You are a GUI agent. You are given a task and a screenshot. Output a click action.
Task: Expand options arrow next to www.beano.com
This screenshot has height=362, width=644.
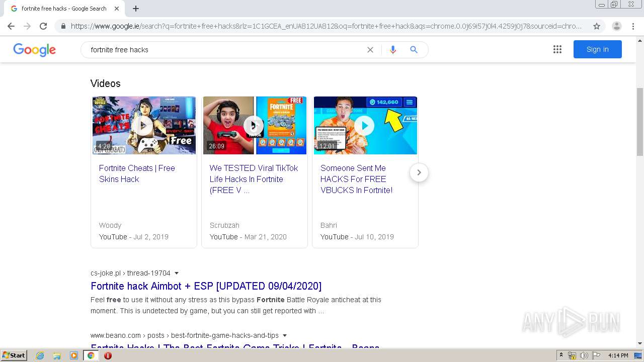pos(285,336)
